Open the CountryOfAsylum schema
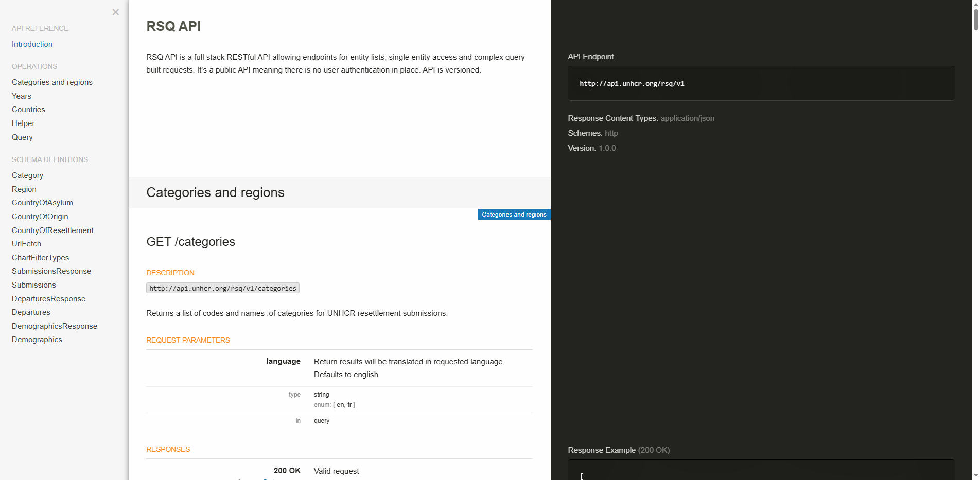980x480 pixels. 42,202
